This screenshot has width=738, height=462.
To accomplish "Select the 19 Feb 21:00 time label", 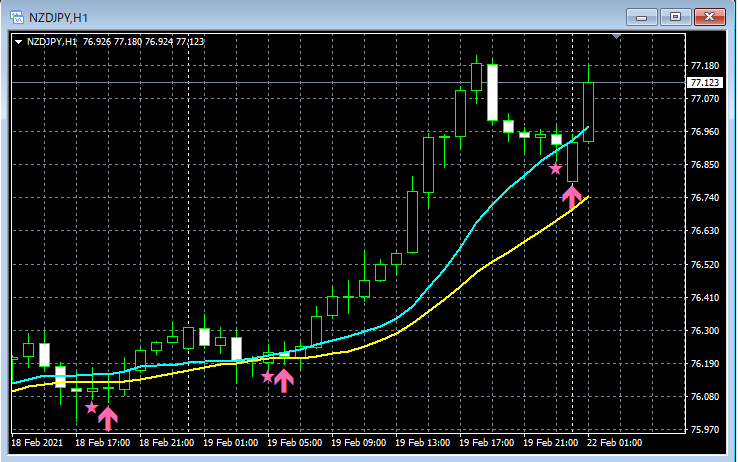I will point(551,443).
